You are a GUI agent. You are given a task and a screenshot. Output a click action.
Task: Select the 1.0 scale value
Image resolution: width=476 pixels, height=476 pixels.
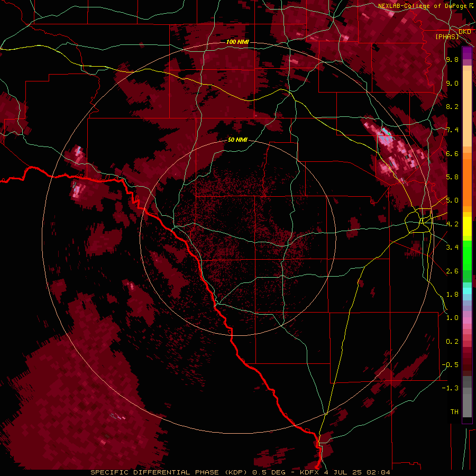452,317
